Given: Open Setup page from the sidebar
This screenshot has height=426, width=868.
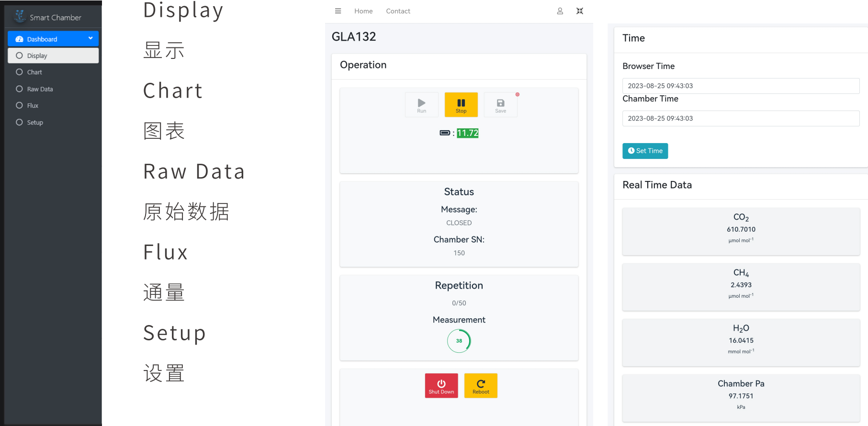Looking at the screenshot, I should [x=35, y=123].
